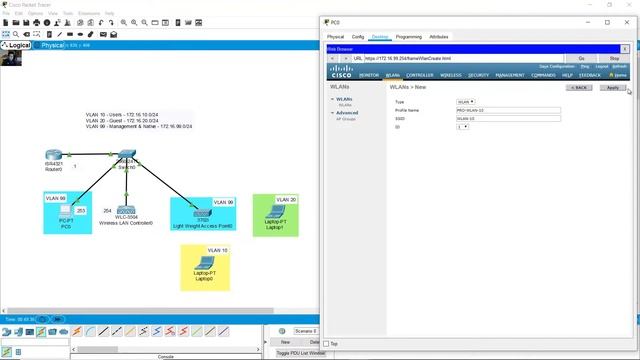Choose the Connections lightning category icon
640x360 pixels.
click(41, 332)
